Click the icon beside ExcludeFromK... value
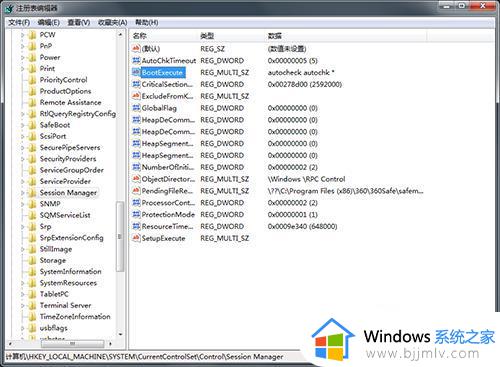The height and width of the screenshot is (367, 500). point(136,96)
